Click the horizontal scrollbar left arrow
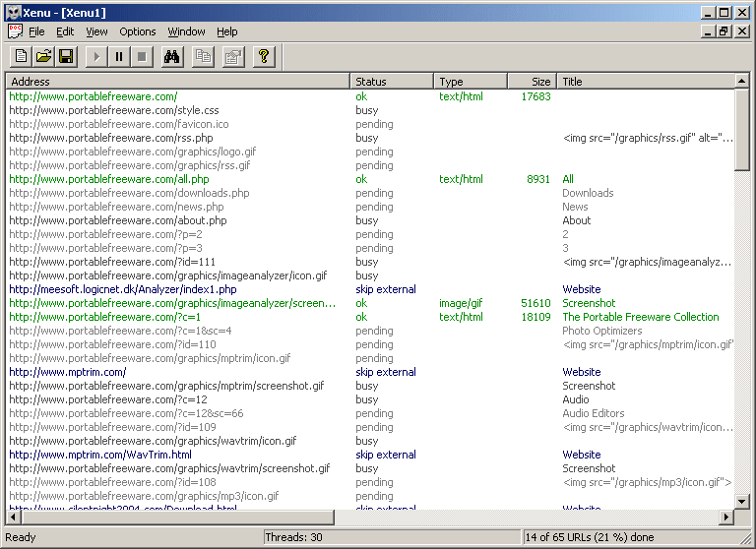Image resolution: width=756 pixels, height=549 pixels. click(x=13, y=518)
